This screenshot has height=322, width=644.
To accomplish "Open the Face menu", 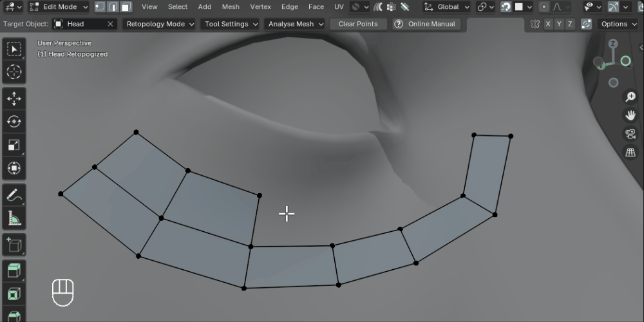I will [316, 7].
